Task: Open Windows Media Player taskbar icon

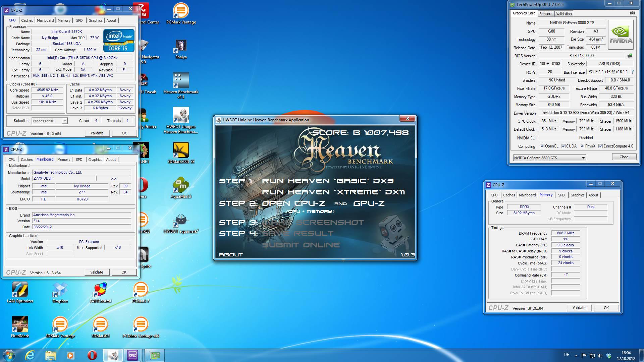Action: click(71, 355)
